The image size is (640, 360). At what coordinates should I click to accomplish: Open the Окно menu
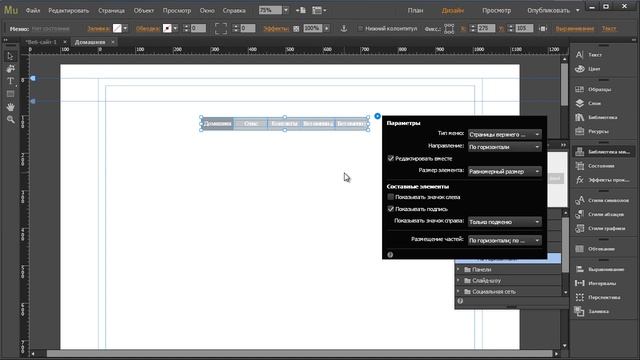207,11
